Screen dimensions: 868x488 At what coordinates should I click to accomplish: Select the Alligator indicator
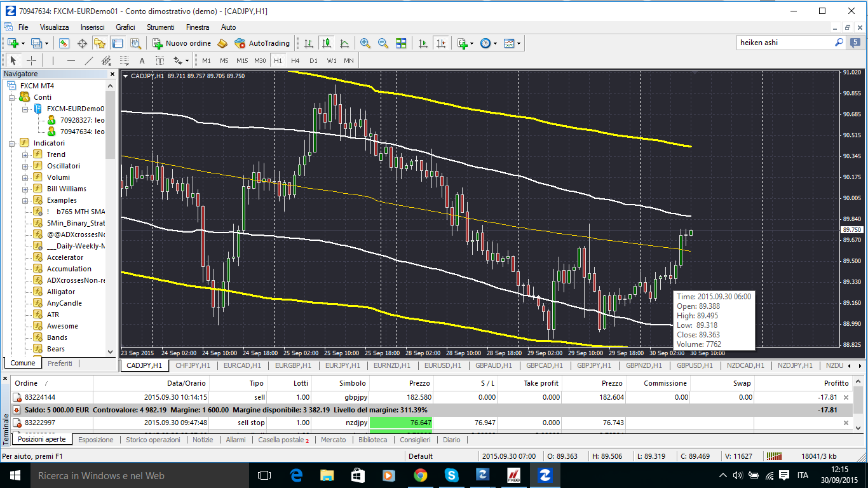[60, 292]
